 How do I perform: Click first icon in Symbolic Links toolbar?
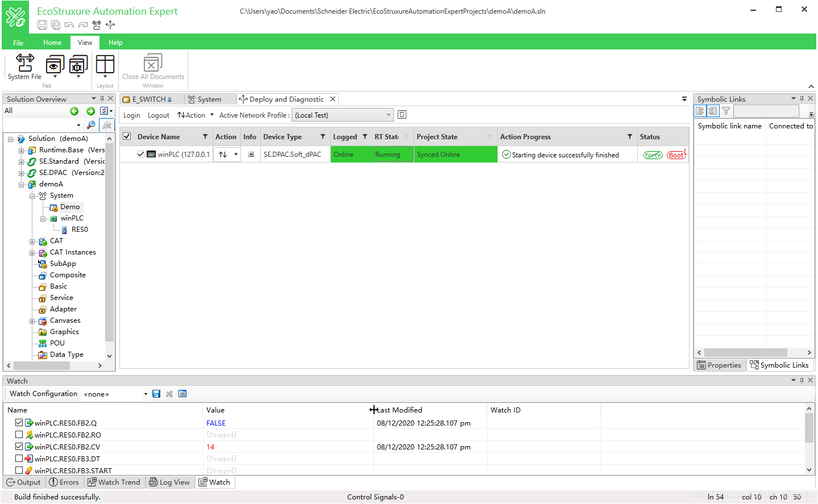(x=700, y=111)
